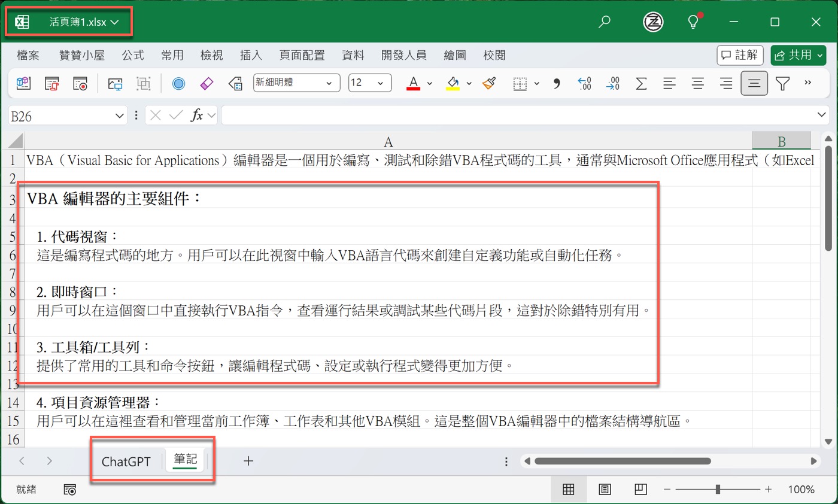The image size is (838, 504).
Task: Toggle the selected justify alignment button
Action: click(754, 83)
